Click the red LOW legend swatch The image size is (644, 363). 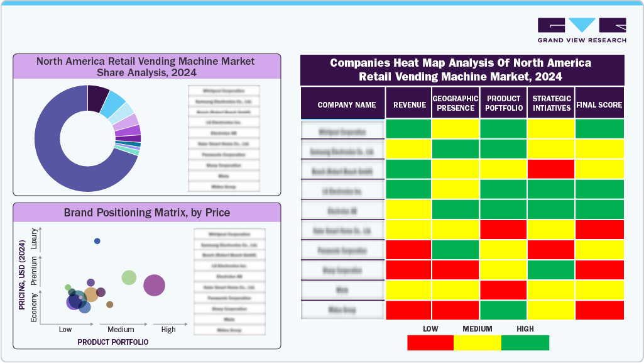point(430,343)
